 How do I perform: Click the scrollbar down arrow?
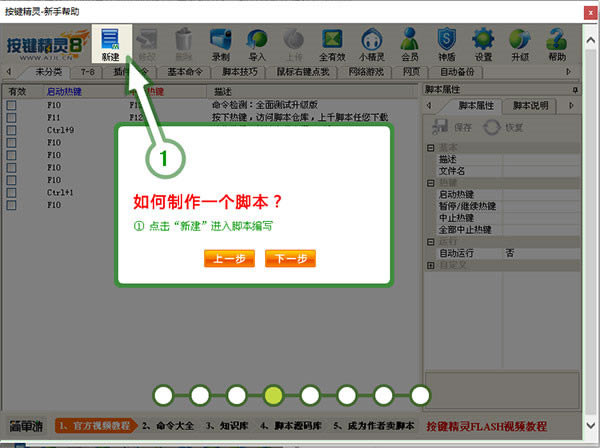pos(591,425)
